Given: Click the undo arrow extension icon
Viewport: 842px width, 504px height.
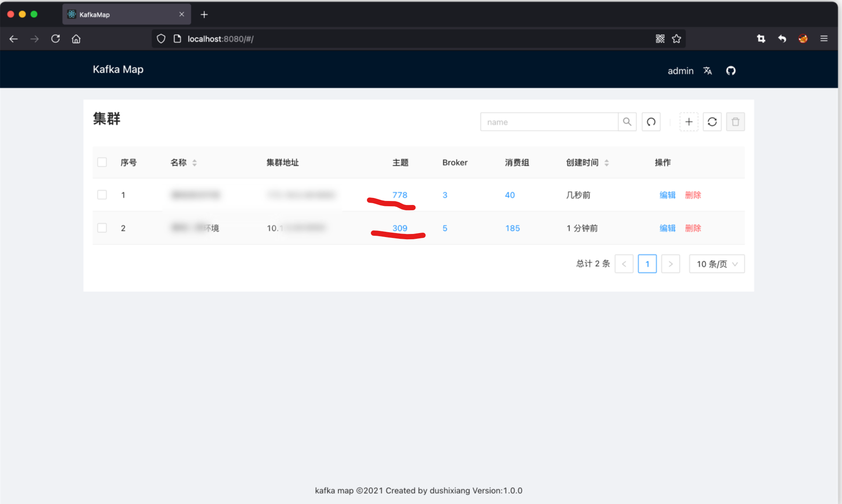Looking at the screenshot, I should 782,39.
